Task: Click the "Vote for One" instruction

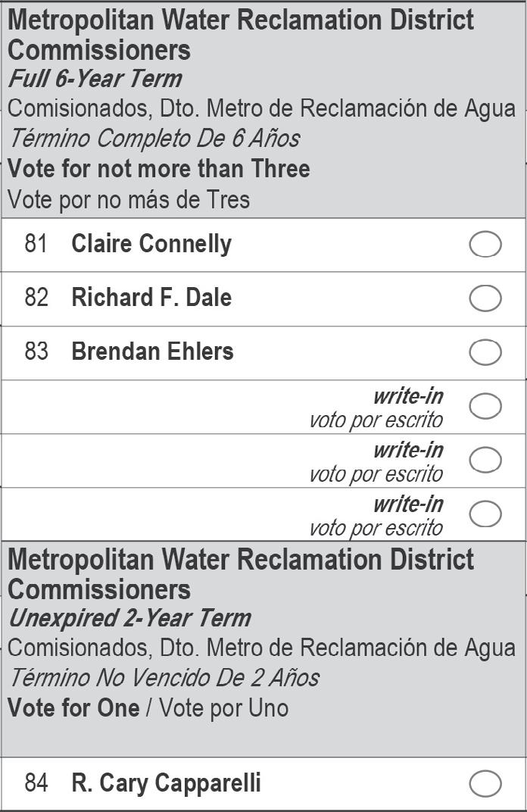Action: pos(73,708)
